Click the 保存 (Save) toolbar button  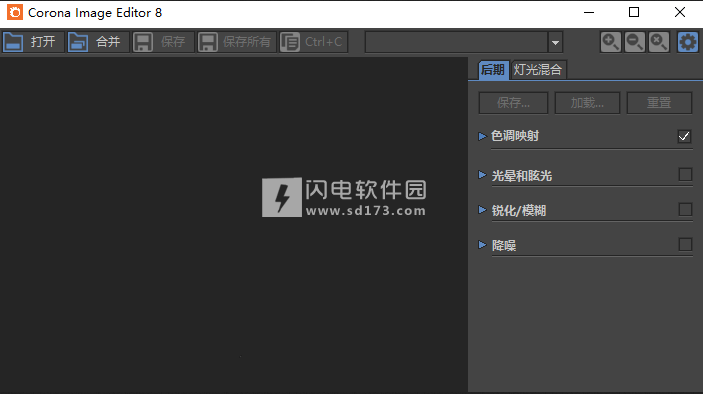click(163, 42)
